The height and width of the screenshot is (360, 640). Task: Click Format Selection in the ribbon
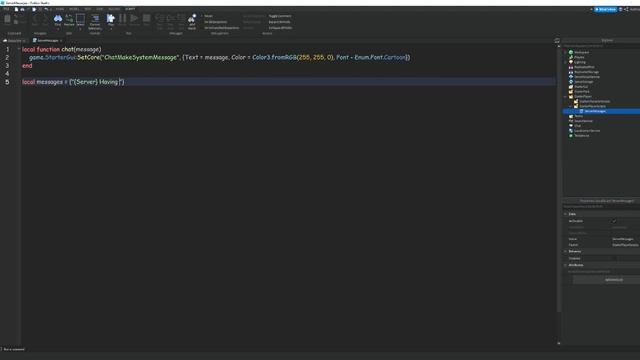[x=95, y=21]
